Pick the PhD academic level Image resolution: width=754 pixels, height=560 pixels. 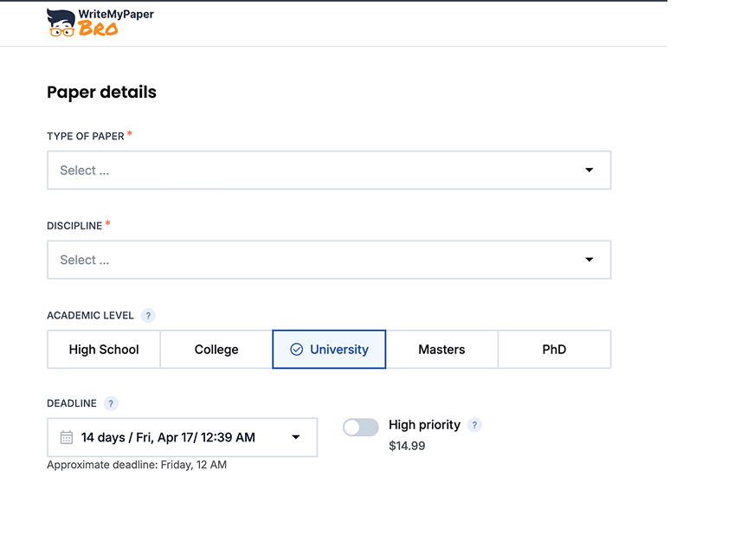pos(554,350)
